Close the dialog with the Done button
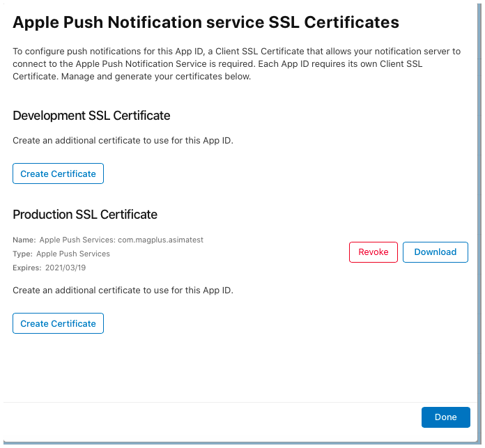The width and height of the screenshot is (485, 448). pyautogui.click(x=446, y=417)
